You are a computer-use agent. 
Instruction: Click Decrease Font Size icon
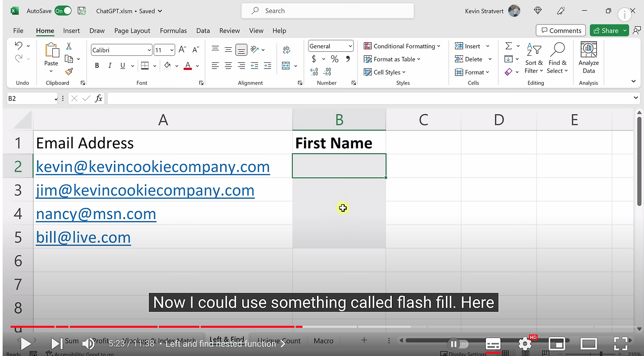195,50
